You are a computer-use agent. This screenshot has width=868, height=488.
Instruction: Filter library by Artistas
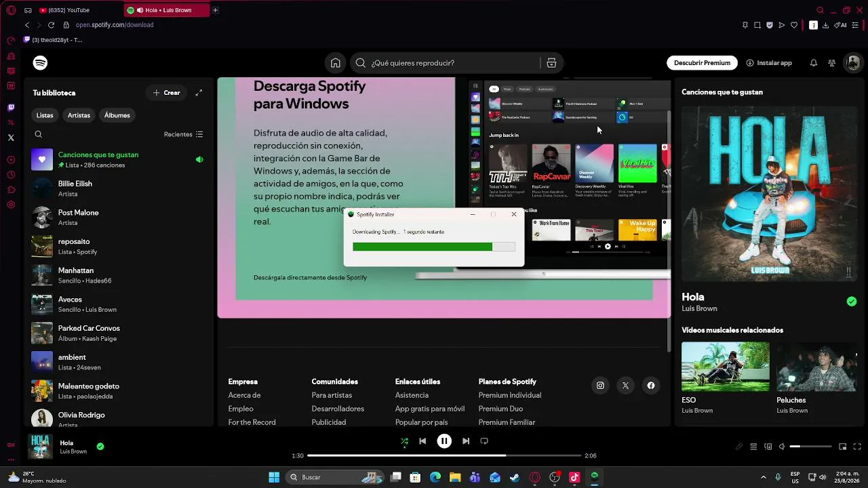pos(79,115)
